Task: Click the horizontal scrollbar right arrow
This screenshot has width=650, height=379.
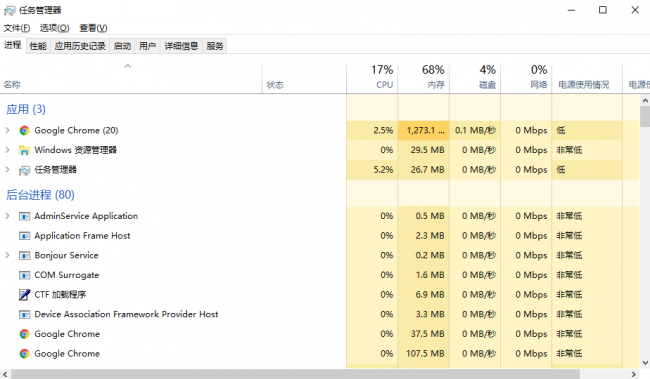Action: (634, 374)
